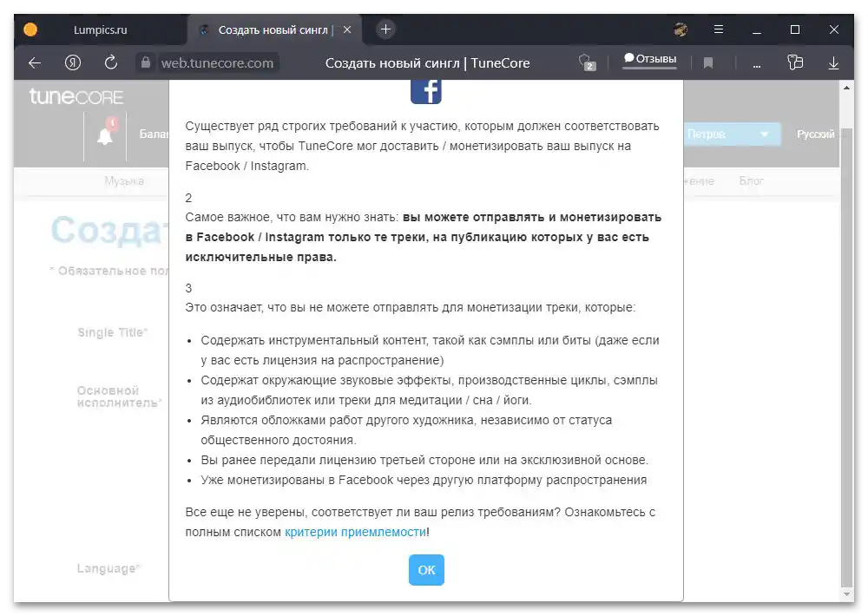Click the Основной исполнитель label
The width and height of the screenshot is (868, 616).
[119, 396]
